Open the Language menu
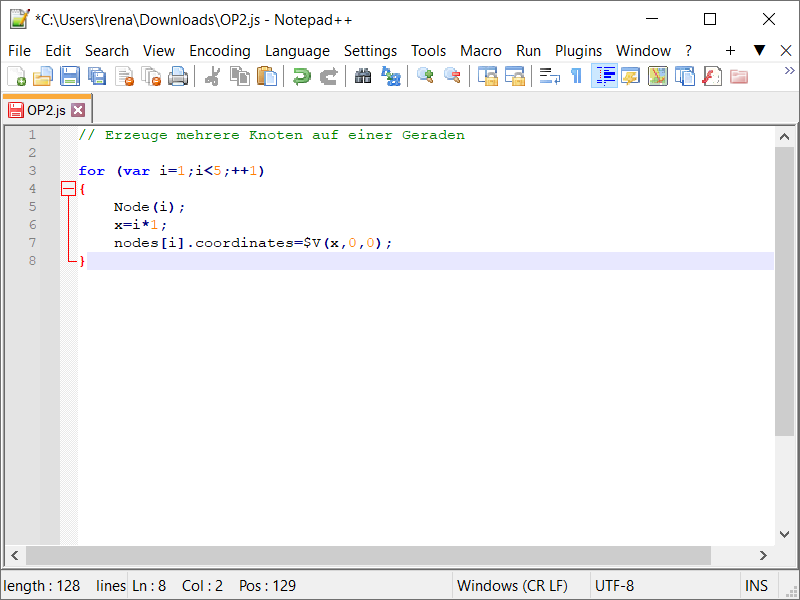 (x=297, y=50)
